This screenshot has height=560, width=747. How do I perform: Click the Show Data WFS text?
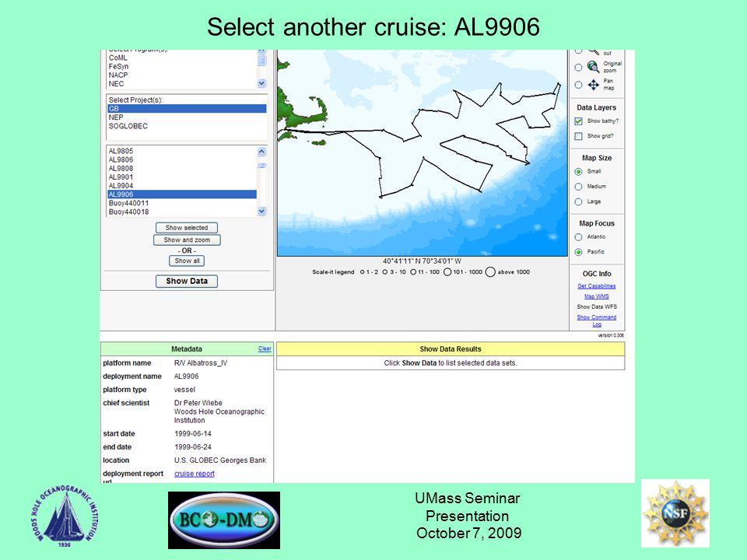[597, 306]
